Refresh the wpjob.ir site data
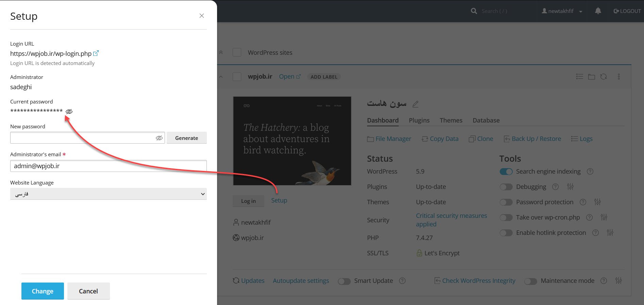This screenshot has width=644, height=305. coord(604,77)
